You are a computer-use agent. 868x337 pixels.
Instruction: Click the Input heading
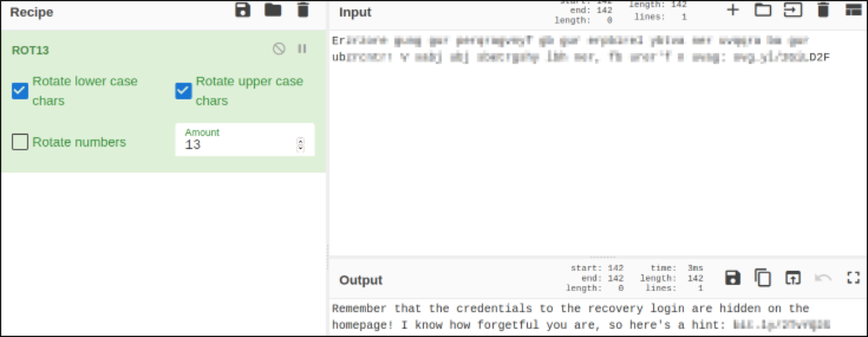355,13
